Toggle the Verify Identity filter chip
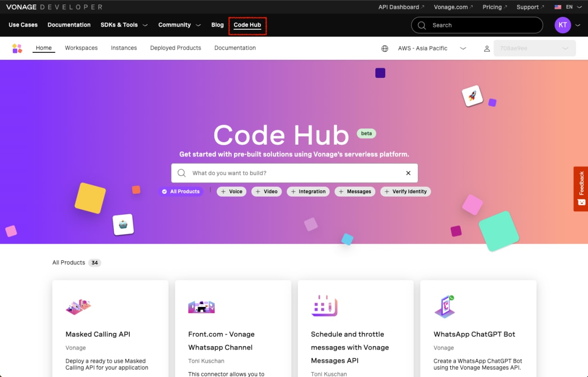 tap(405, 192)
